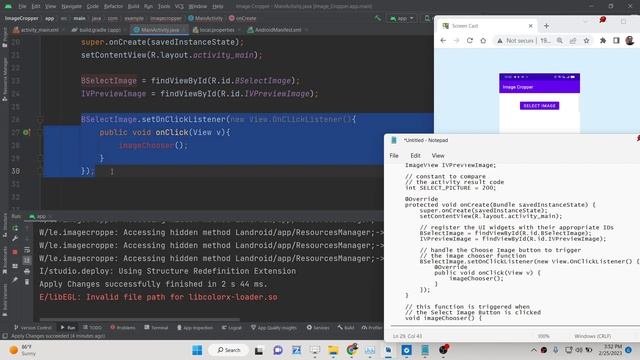Click the Make Project hammer icon
Image resolution: width=640 pixels, height=360 pixels.
pyautogui.click(x=378, y=18)
